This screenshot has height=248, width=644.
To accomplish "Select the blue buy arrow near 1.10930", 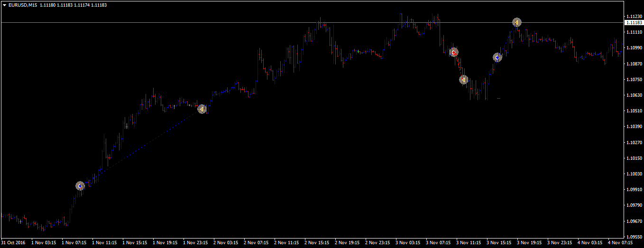I will point(497,57).
